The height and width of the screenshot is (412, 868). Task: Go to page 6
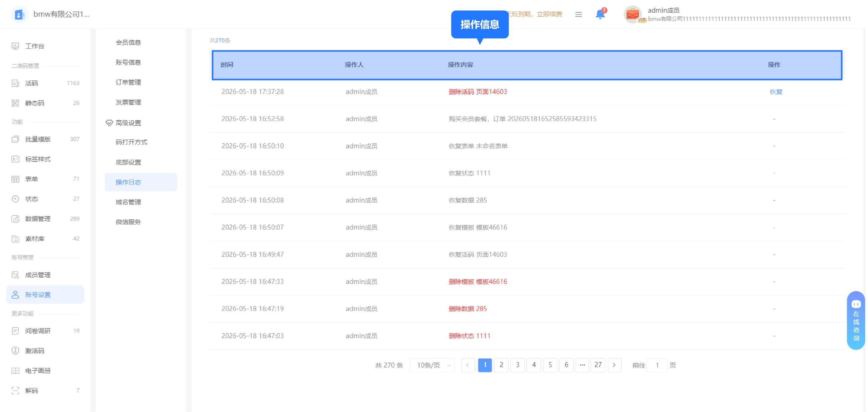pyautogui.click(x=566, y=365)
